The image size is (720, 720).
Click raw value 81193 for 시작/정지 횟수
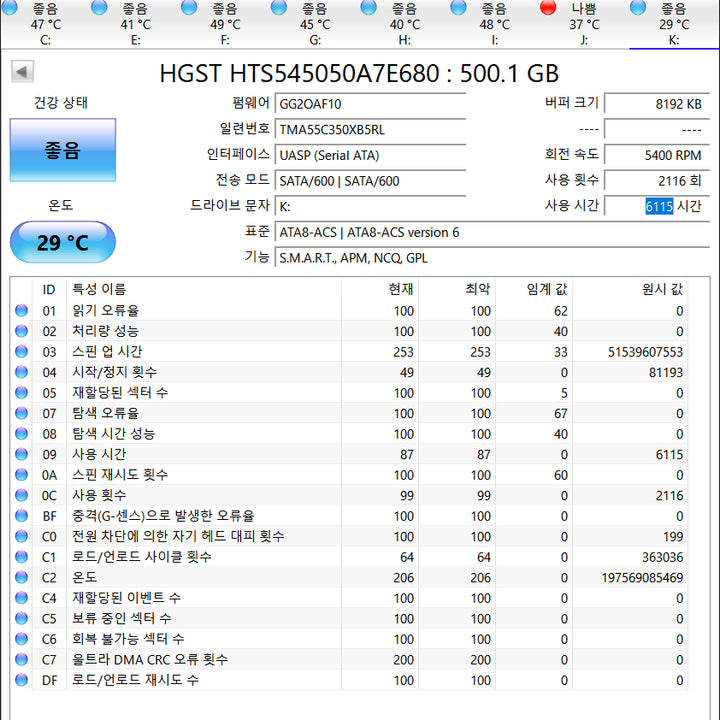pyautogui.click(x=666, y=372)
